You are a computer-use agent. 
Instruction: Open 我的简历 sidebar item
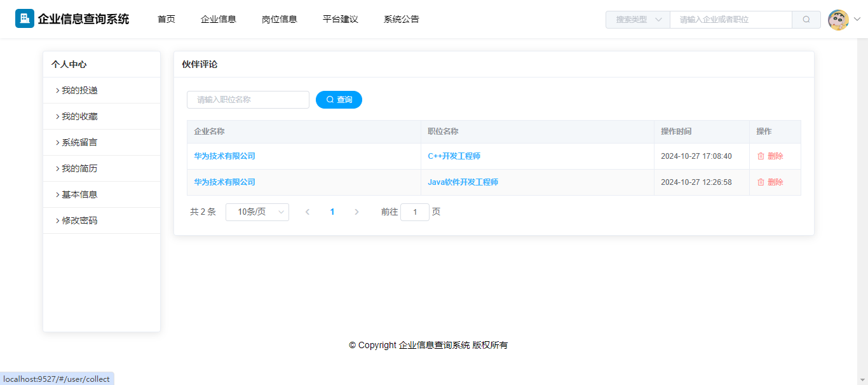pos(79,169)
